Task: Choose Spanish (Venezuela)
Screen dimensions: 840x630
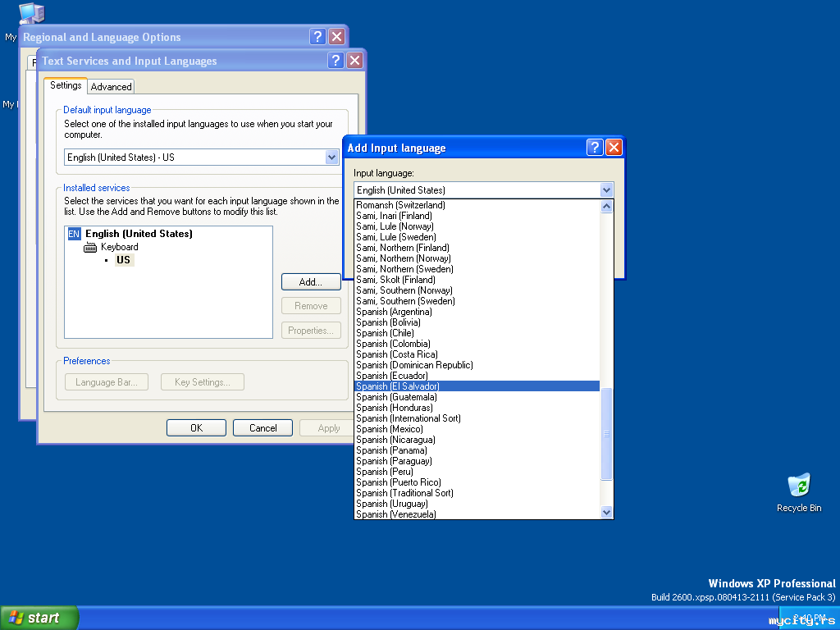Action: coord(477,514)
